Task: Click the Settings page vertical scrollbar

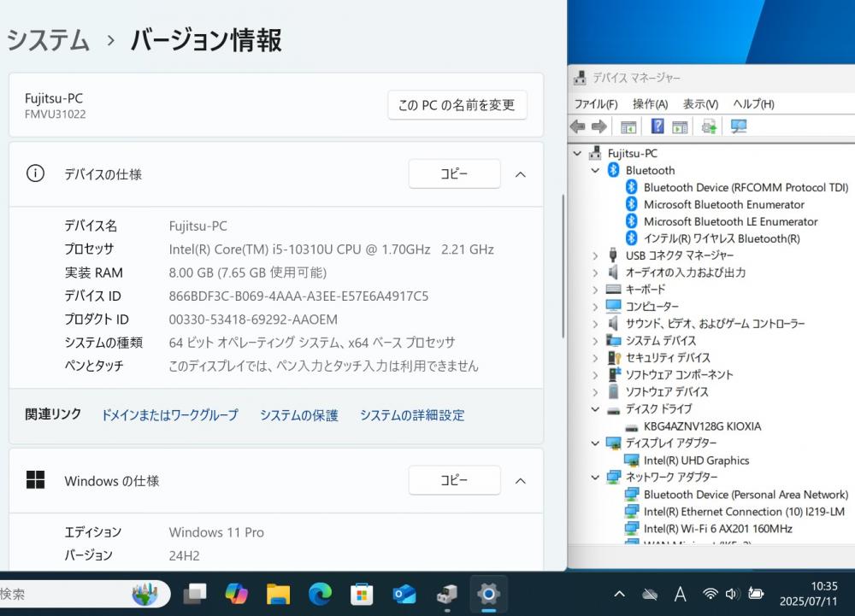Action: pos(563,266)
